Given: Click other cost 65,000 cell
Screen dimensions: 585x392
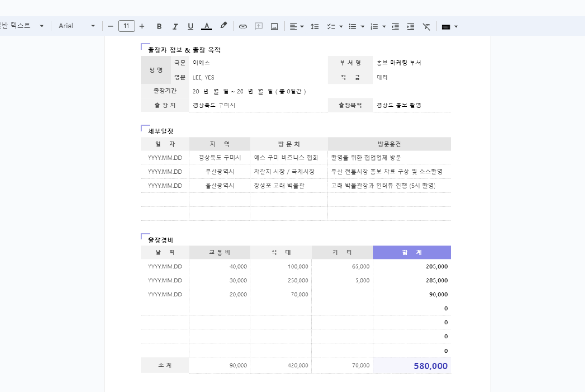Looking at the screenshot, I should click(x=342, y=266).
